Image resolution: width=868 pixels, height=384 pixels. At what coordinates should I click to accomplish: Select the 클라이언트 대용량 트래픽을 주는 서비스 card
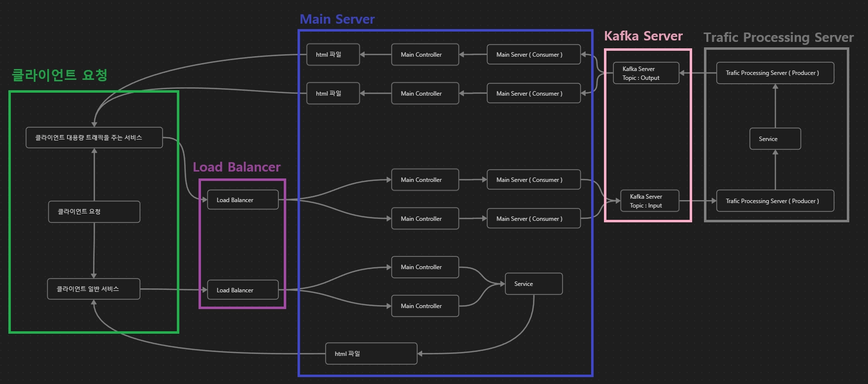pyautogui.click(x=94, y=138)
